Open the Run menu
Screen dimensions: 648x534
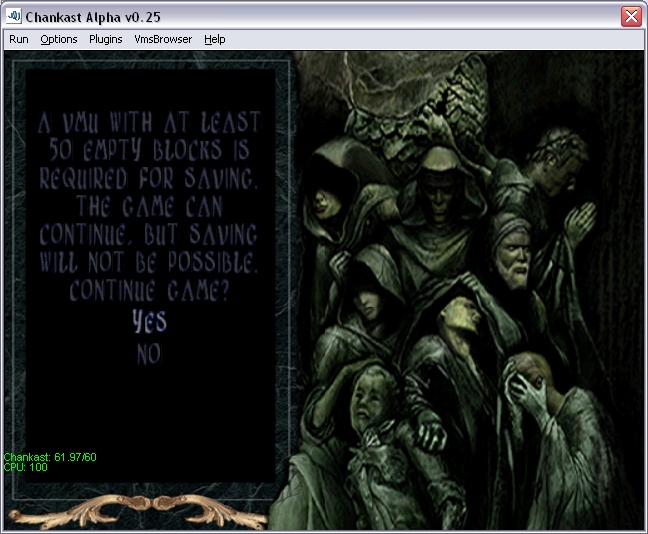pyautogui.click(x=19, y=39)
